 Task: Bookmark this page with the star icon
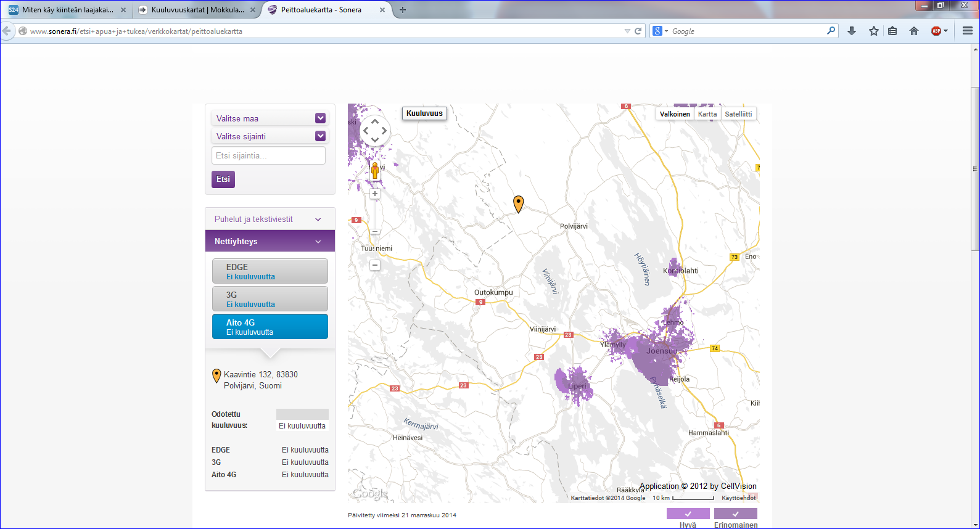click(x=874, y=31)
